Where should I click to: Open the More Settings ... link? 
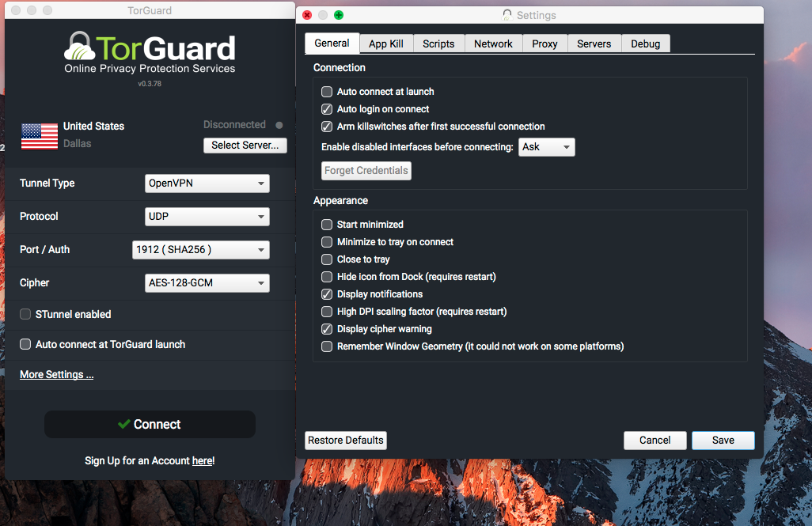tap(56, 375)
